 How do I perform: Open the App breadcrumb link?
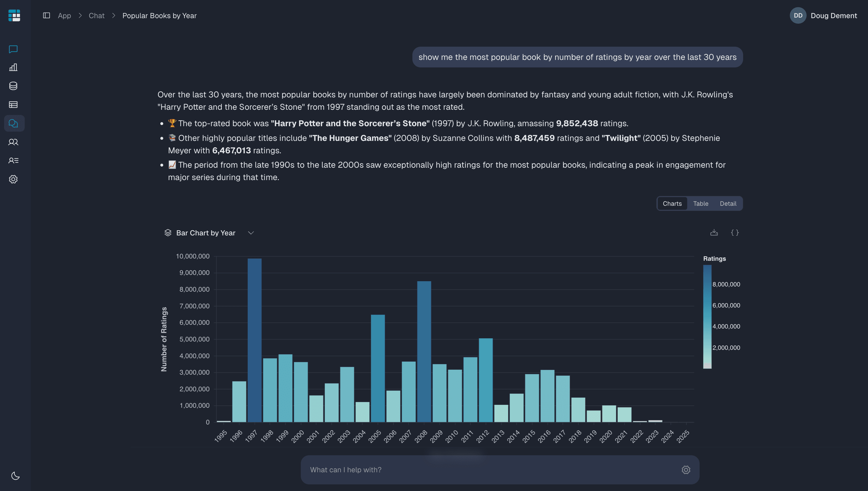(x=64, y=16)
